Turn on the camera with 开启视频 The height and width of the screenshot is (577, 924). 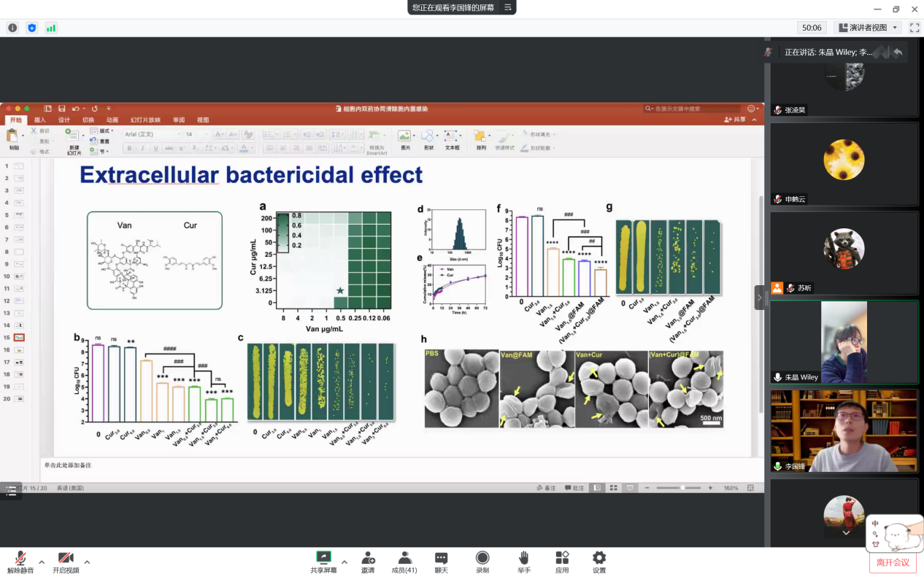(x=66, y=562)
